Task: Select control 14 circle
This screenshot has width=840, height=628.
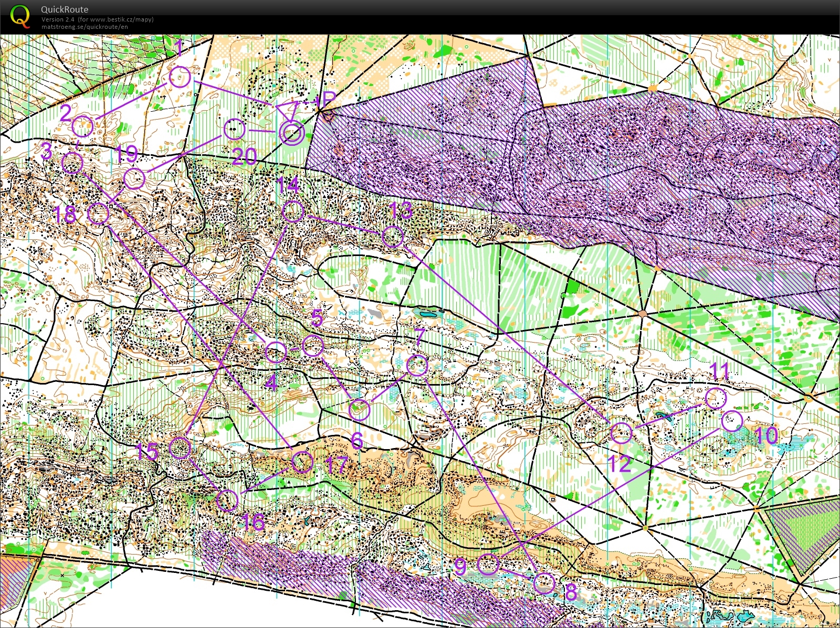Action: [293, 210]
